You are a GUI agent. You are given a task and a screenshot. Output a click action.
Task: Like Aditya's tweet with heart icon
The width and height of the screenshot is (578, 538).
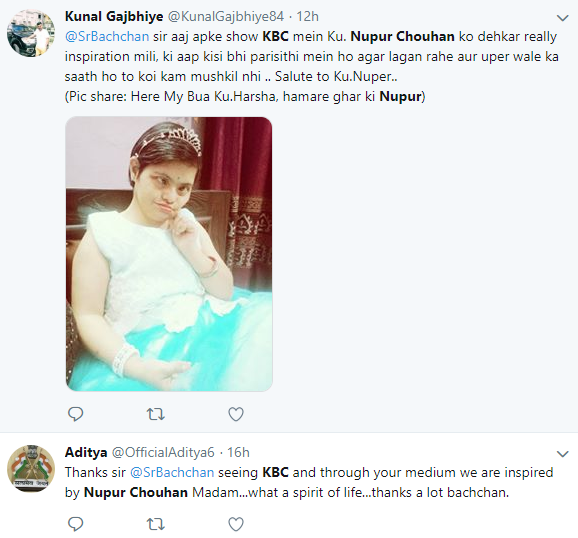236,524
